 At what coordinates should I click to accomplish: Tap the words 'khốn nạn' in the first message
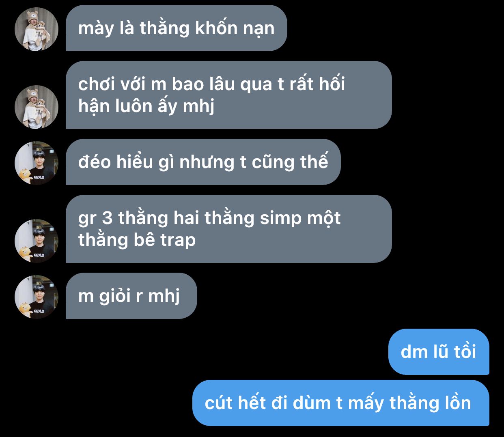235,29
